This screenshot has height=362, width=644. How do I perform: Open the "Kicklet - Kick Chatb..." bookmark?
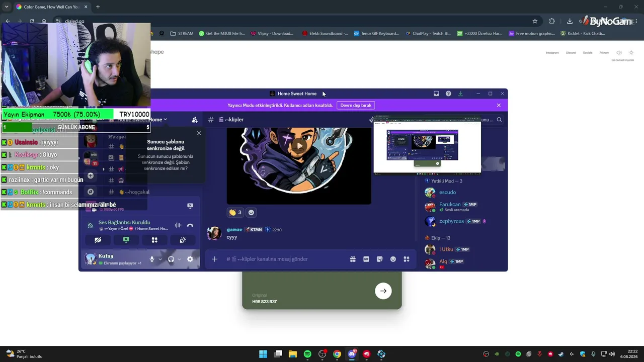pyautogui.click(x=582, y=34)
